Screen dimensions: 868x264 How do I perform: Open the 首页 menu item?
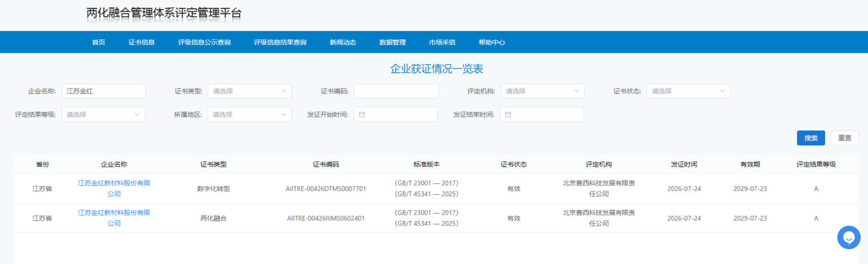coord(98,42)
